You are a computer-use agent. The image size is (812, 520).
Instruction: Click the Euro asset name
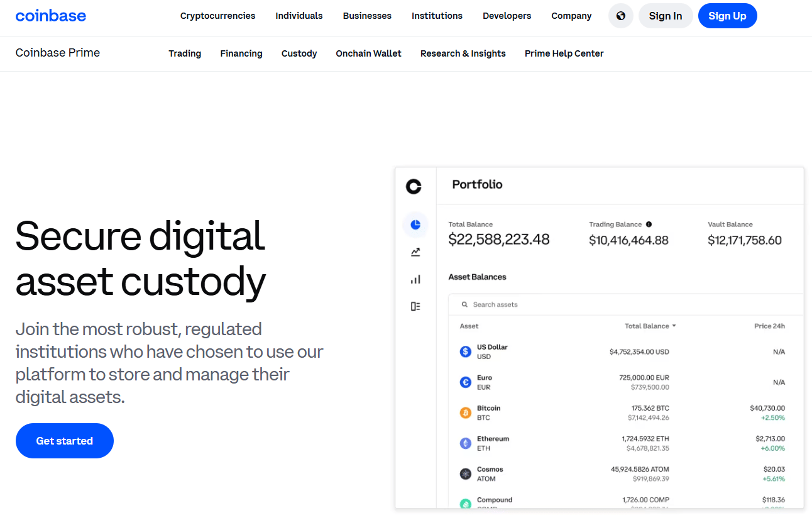[485, 378]
